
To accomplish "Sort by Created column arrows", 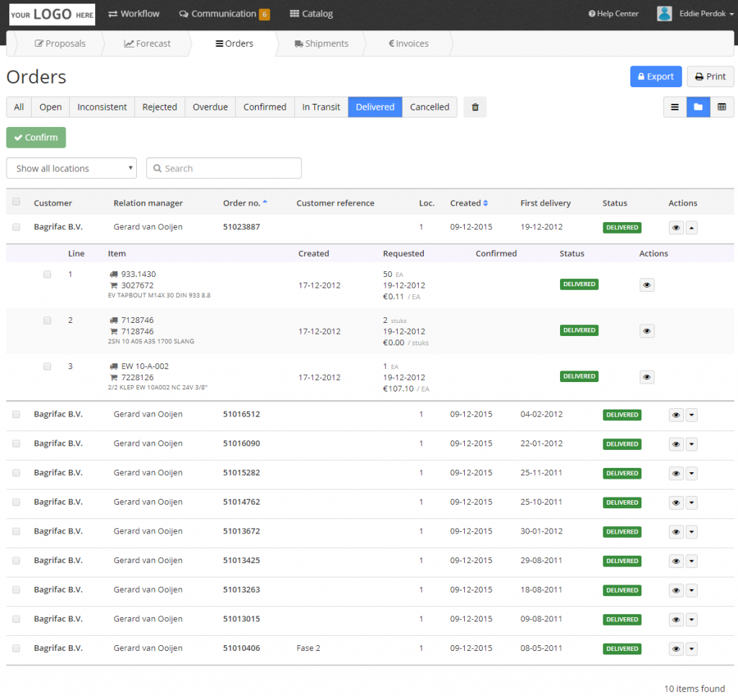I will coord(486,203).
